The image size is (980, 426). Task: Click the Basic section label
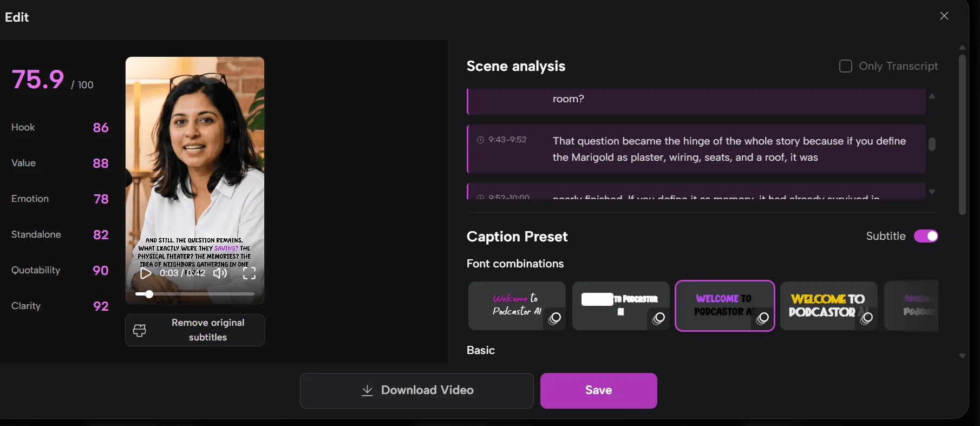coord(481,350)
